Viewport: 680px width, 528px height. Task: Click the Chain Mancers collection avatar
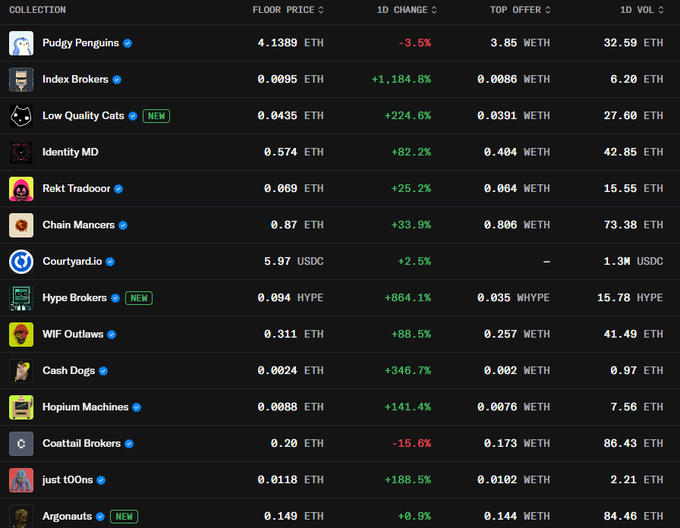point(21,225)
